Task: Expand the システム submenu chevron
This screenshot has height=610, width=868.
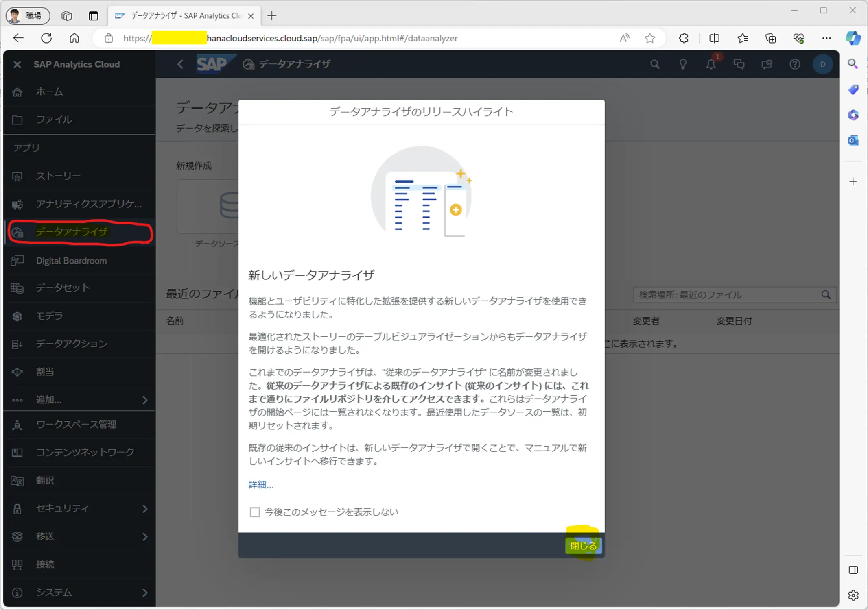Action: point(145,593)
